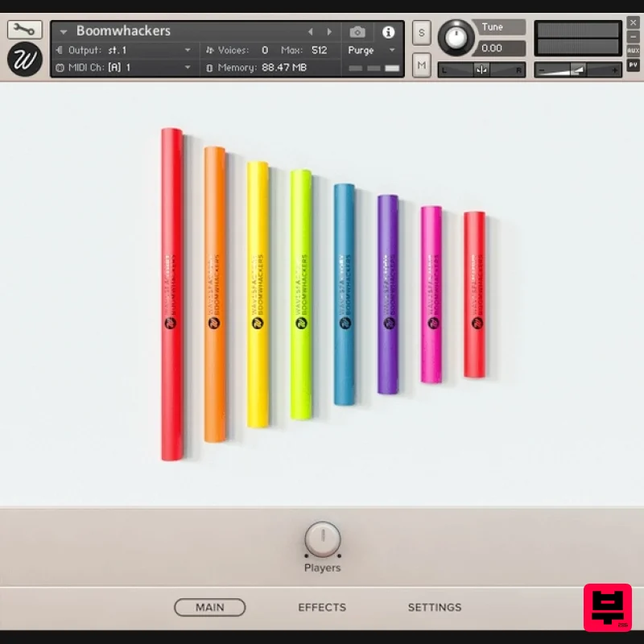
Task: Switch to the EFFECTS tab
Action: (x=322, y=608)
